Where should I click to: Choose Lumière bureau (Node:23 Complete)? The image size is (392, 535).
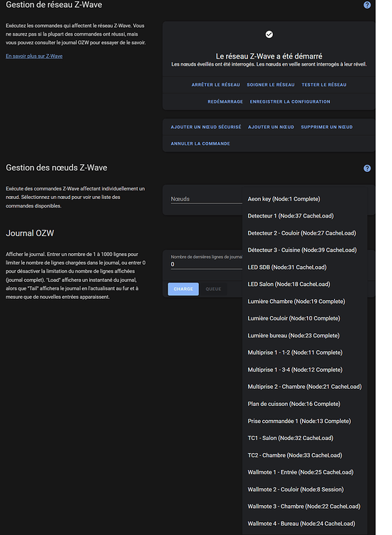pos(305,335)
